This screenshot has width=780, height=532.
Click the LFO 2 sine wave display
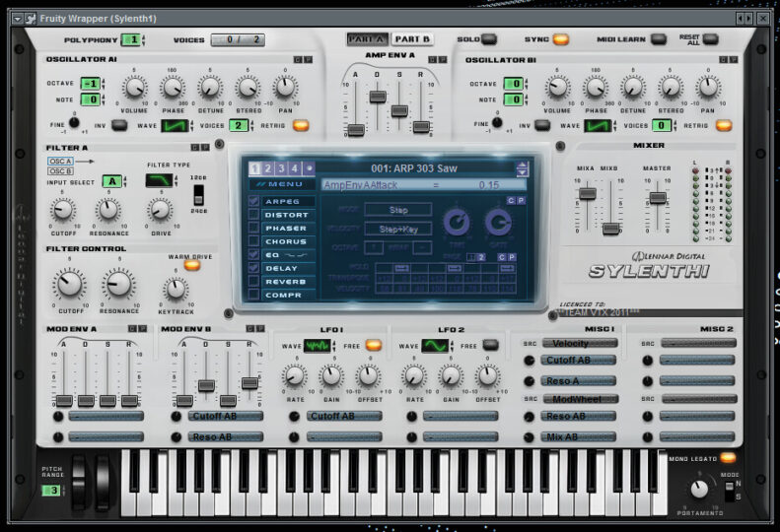point(435,346)
